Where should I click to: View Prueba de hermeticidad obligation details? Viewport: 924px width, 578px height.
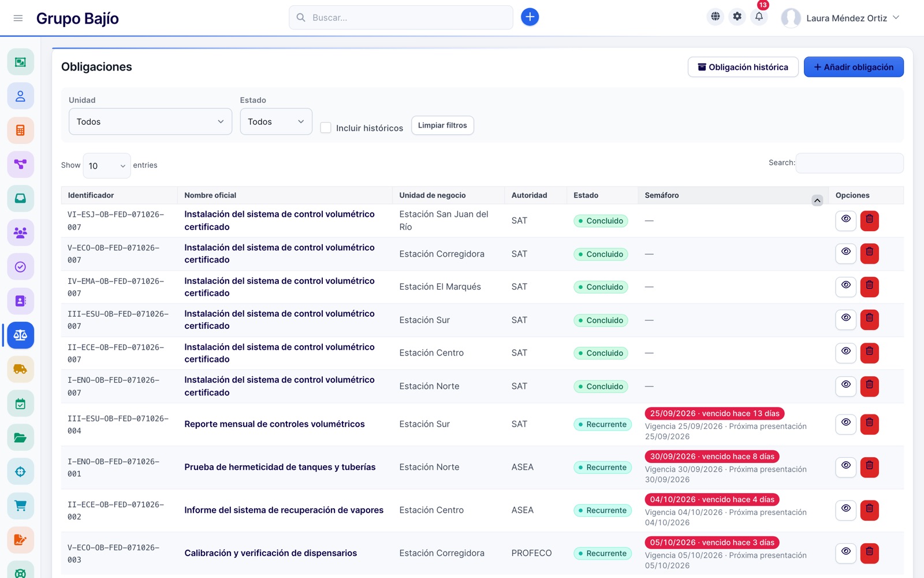click(x=845, y=466)
